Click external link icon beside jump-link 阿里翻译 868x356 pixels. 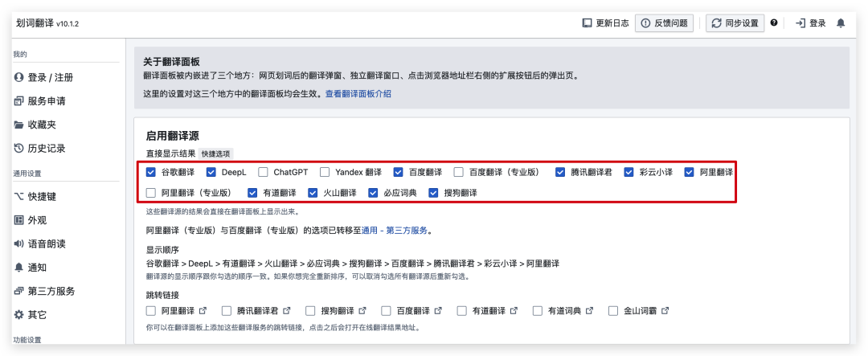203,311
